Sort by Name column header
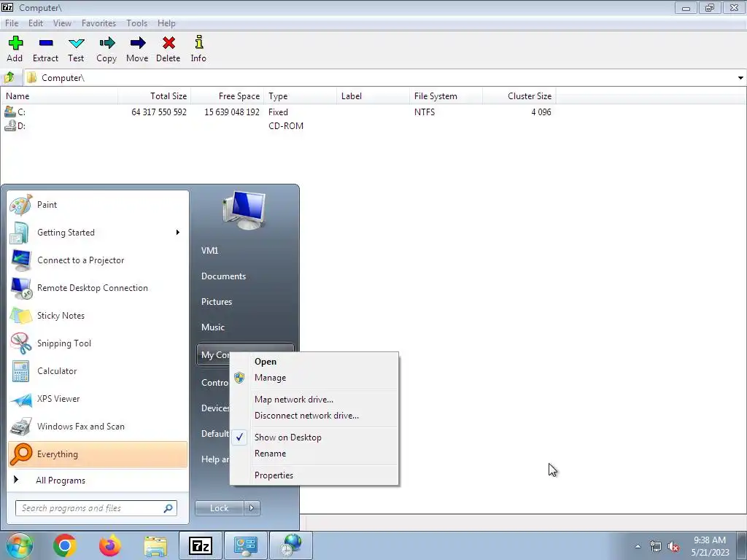 pyautogui.click(x=60, y=96)
